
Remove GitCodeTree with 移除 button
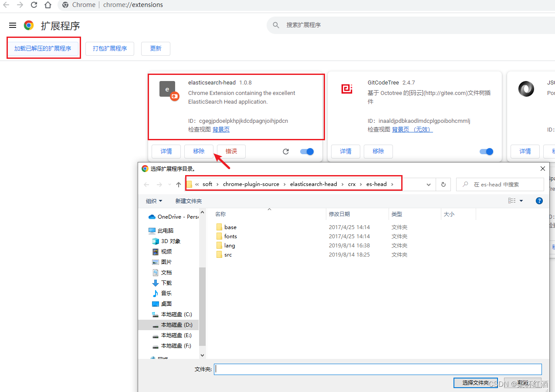click(x=378, y=151)
